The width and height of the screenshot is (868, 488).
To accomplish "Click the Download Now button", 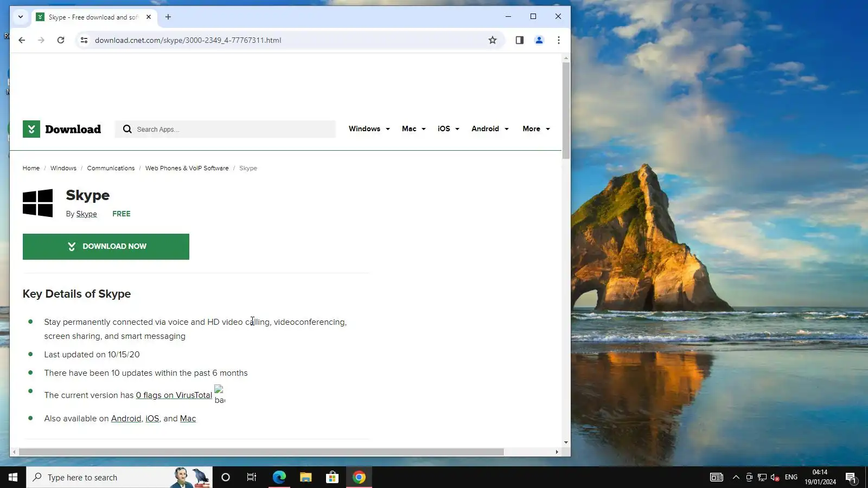I will pyautogui.click(x=106, y=247).
